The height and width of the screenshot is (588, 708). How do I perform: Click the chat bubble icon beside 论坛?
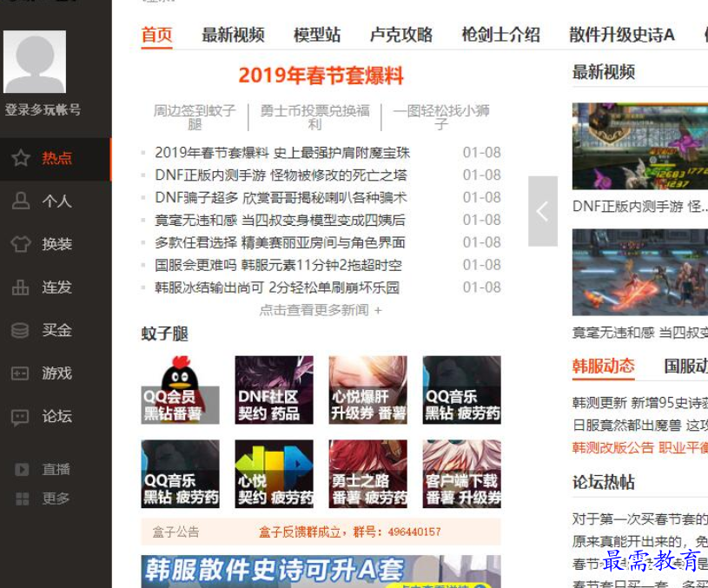pyautogui.click(x=20, y=417)
